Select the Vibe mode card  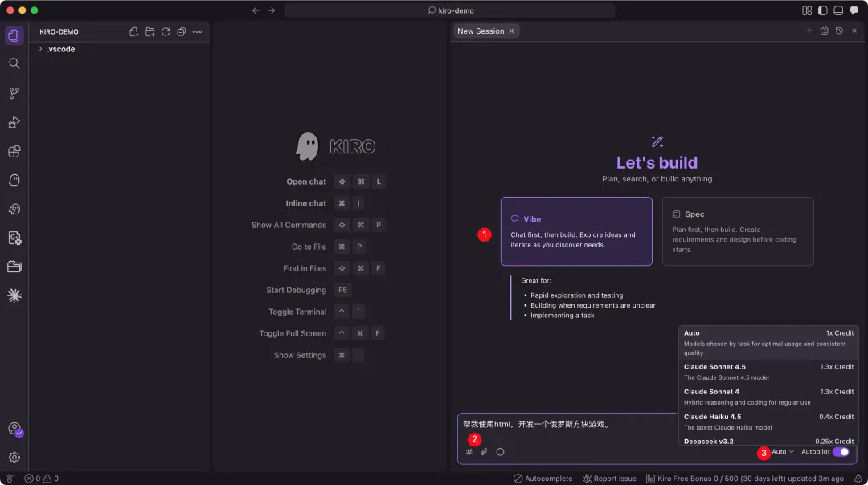(x=576, y=231)
